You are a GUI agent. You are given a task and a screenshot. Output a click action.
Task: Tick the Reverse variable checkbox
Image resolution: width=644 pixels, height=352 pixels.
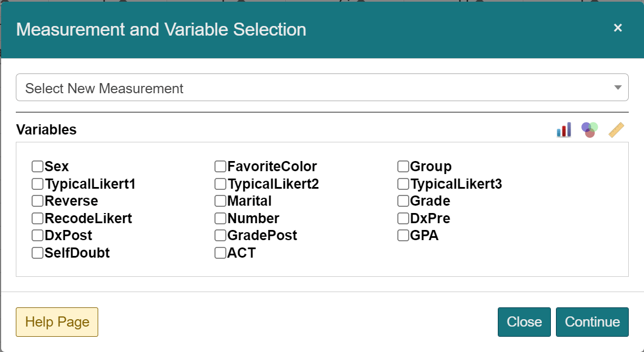click(x=38, y=201)
